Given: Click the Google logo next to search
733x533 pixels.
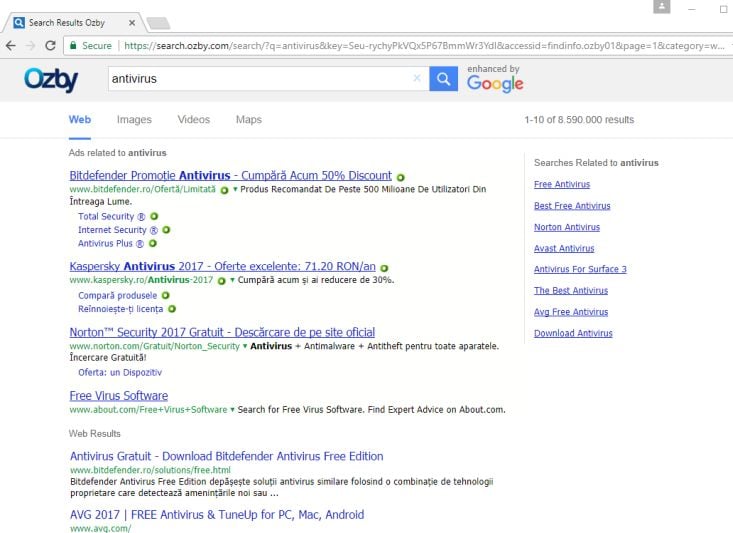Looking at the screenshot, I should pos(495,84).
